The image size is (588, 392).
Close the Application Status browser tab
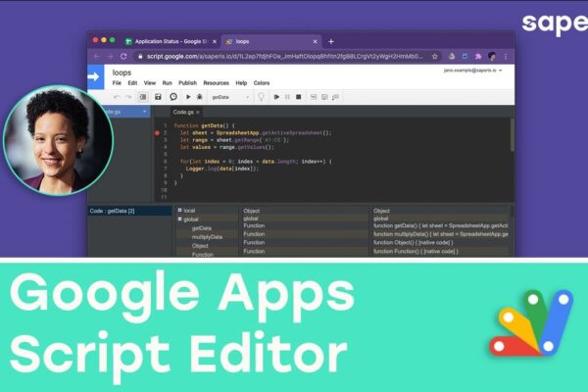point(215,41)
